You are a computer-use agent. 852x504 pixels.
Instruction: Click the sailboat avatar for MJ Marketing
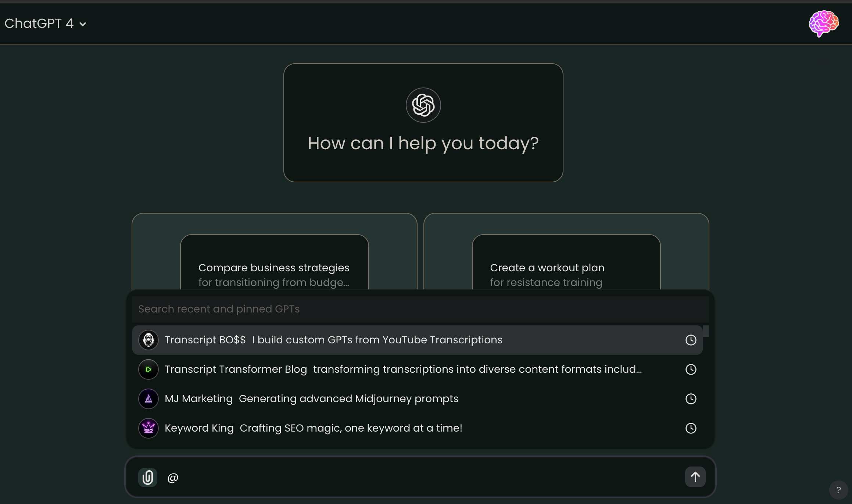[x=148, y=398]
